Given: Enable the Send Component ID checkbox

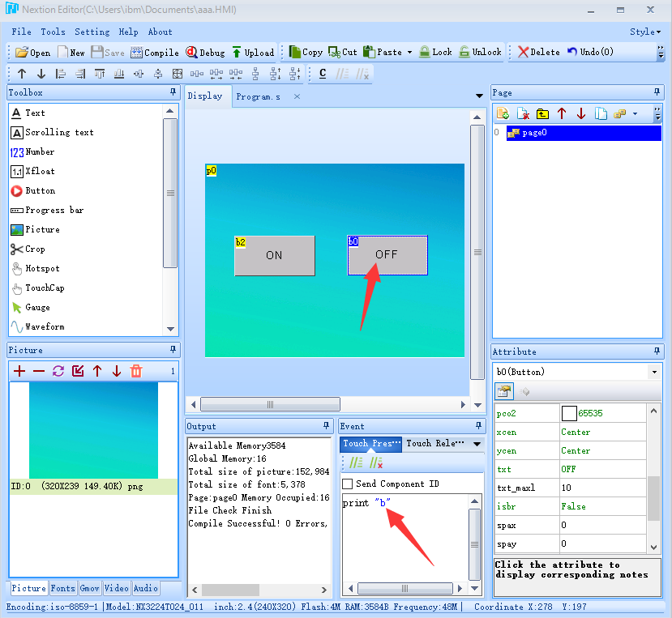Looking at the screenshot, I should coord(348,484).
